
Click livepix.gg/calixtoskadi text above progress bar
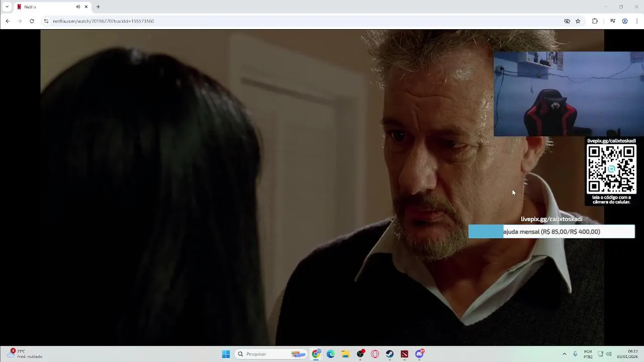click(551, 219)
